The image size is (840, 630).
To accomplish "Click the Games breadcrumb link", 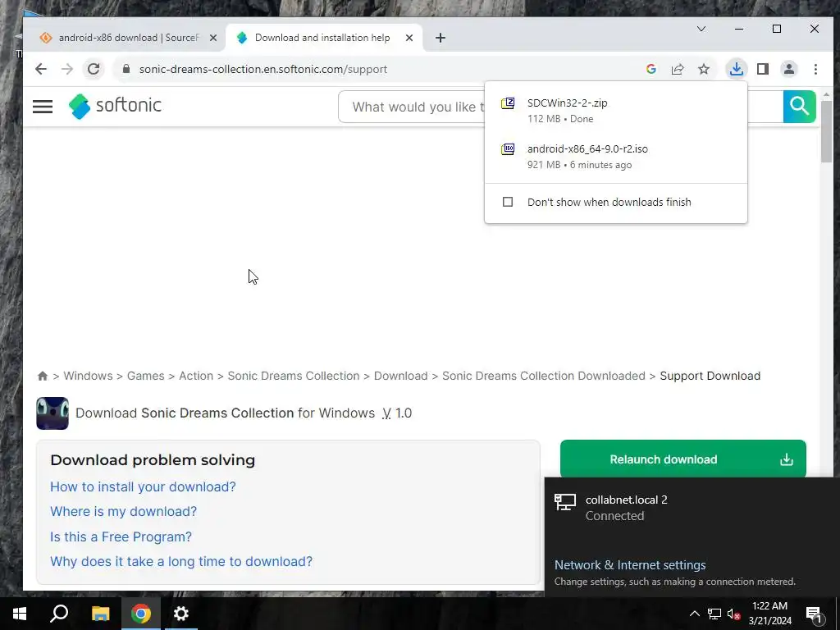I will (146, 376).
